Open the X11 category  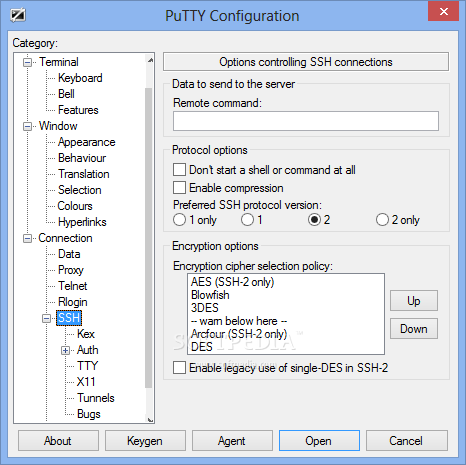tap(86, 382)
